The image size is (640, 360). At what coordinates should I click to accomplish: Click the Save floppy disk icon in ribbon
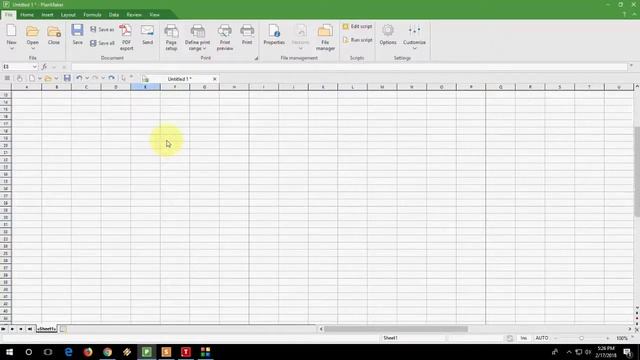(77, 31)
